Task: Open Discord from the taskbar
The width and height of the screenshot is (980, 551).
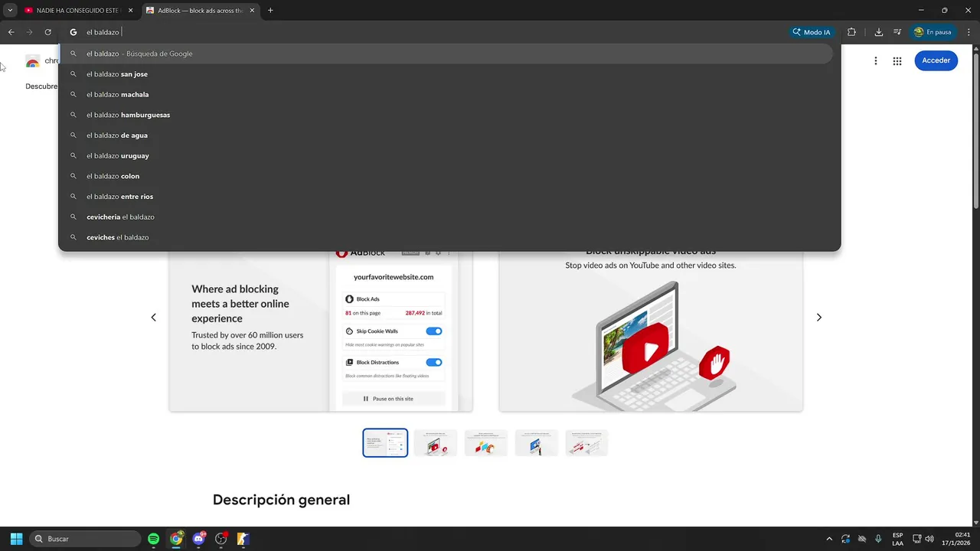Action: pyautogui.click(x=199, y=539)
